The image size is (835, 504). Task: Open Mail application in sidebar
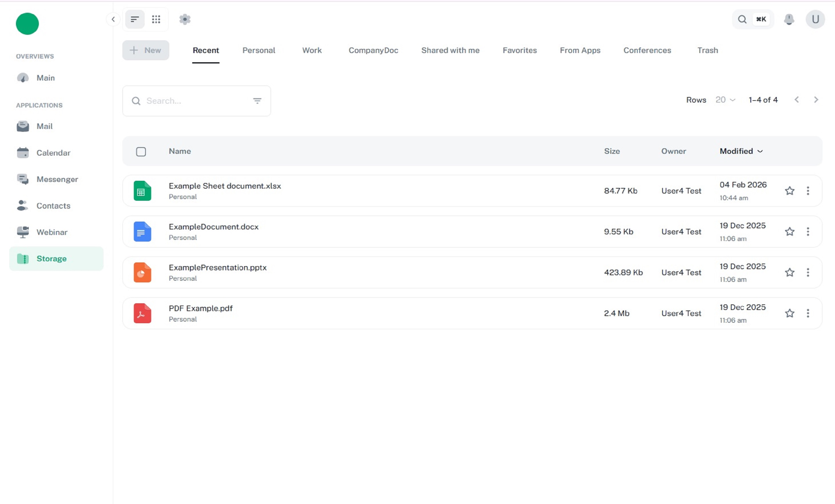click(x=56, y=126)
